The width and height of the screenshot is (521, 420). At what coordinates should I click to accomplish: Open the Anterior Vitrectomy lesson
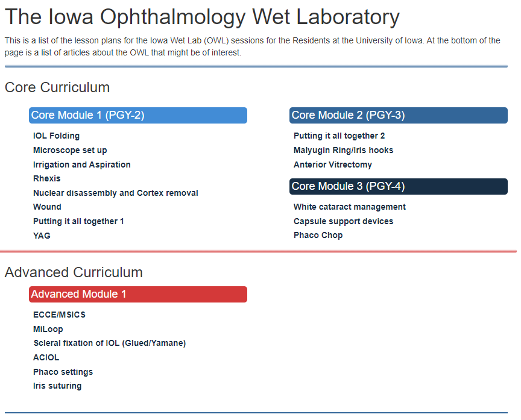[x=332, y=165]
